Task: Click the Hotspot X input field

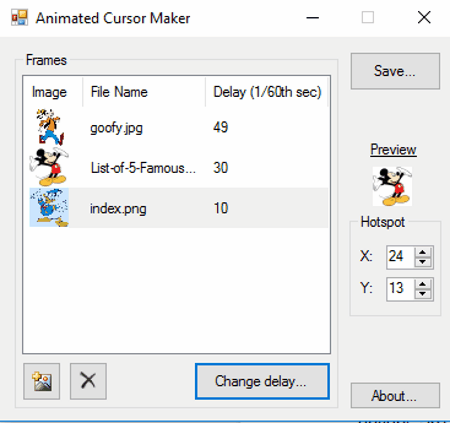Action: coord(401,257)
